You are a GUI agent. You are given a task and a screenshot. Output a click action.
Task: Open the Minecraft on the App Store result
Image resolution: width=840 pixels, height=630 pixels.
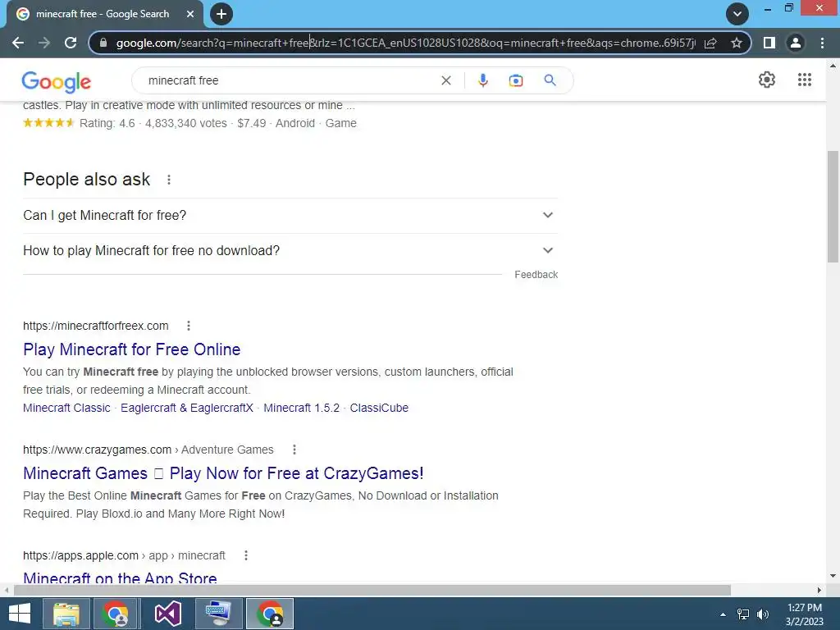click(120, 577)
